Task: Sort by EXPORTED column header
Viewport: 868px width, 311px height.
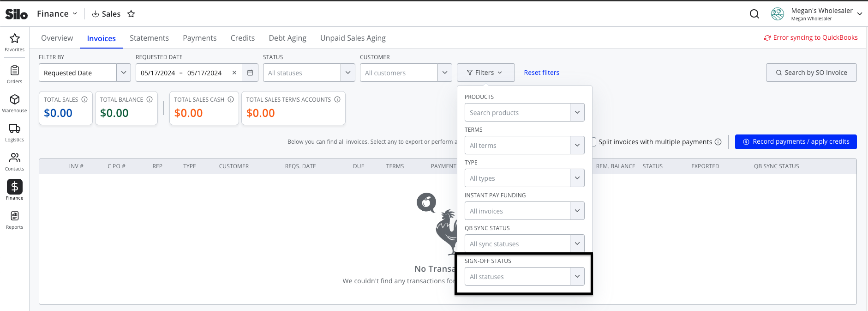Action: 705,166
